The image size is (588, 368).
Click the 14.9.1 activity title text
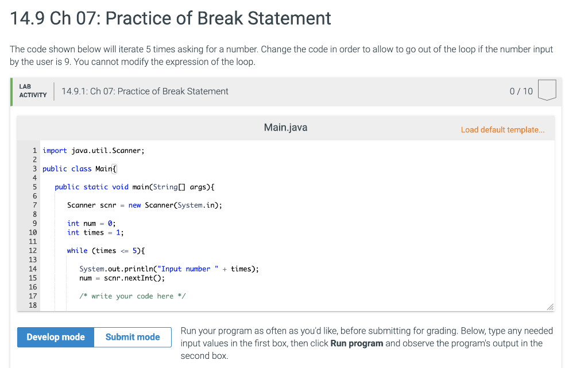tap(145, 91)
